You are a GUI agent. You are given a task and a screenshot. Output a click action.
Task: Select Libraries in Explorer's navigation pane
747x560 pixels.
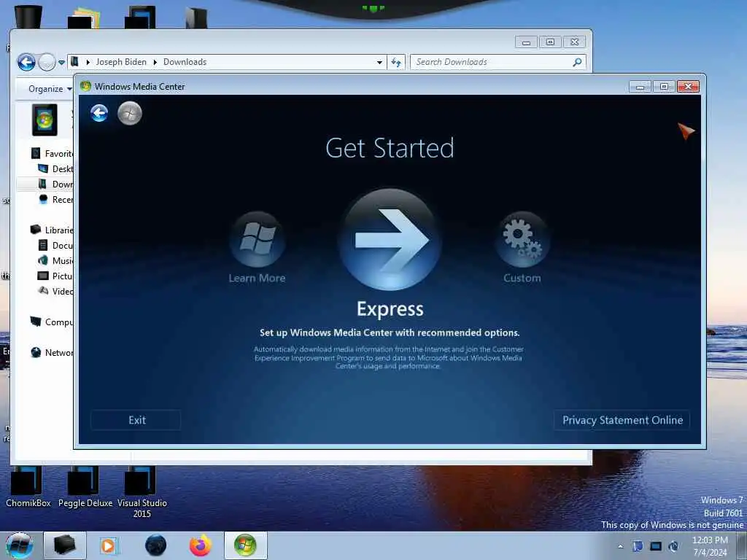pos(53,230)
